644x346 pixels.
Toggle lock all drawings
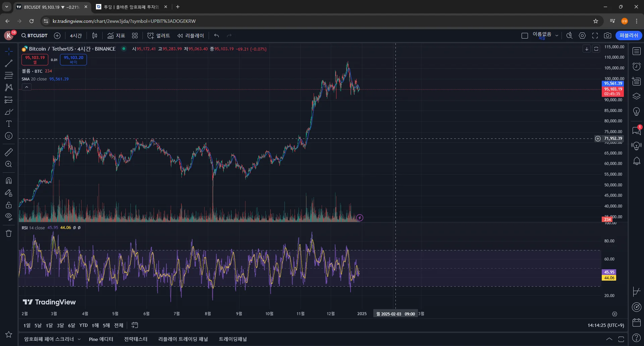click(x=9, y=205)
